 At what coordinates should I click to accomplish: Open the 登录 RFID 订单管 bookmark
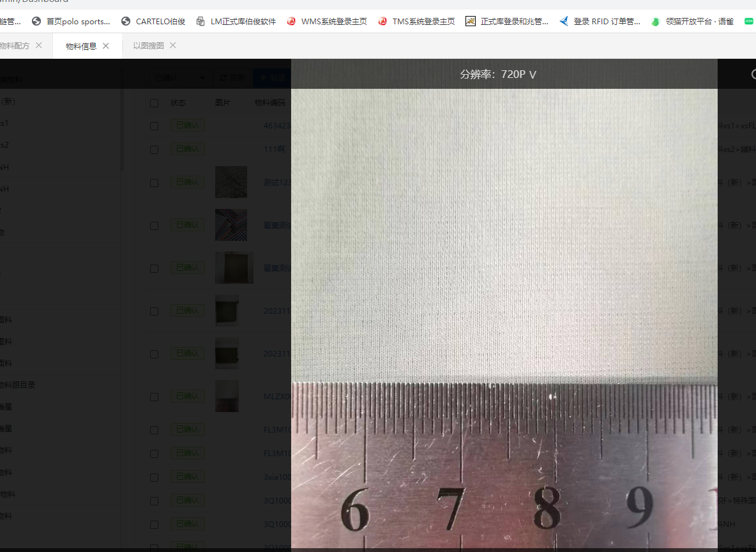[600, 21]
